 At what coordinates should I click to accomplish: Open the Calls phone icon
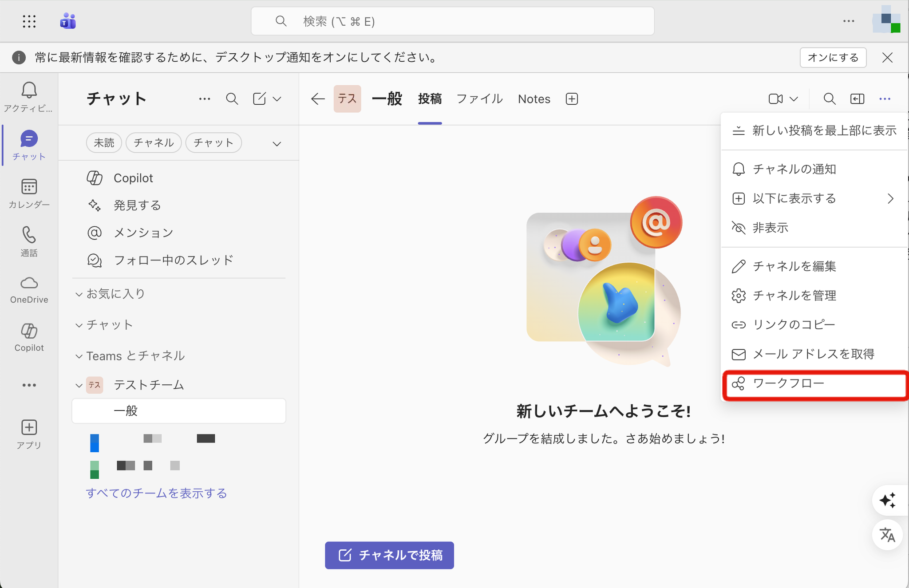[29, 235]
